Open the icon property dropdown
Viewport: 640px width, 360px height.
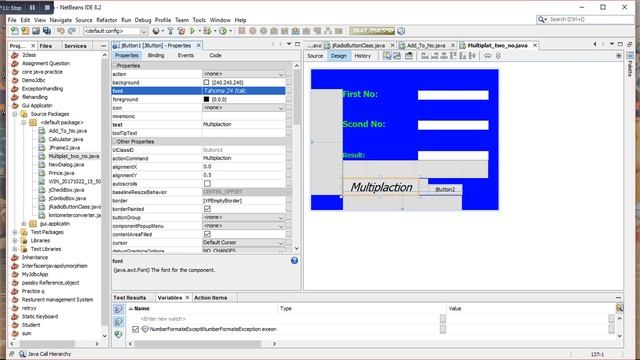(x=280, y=108)
